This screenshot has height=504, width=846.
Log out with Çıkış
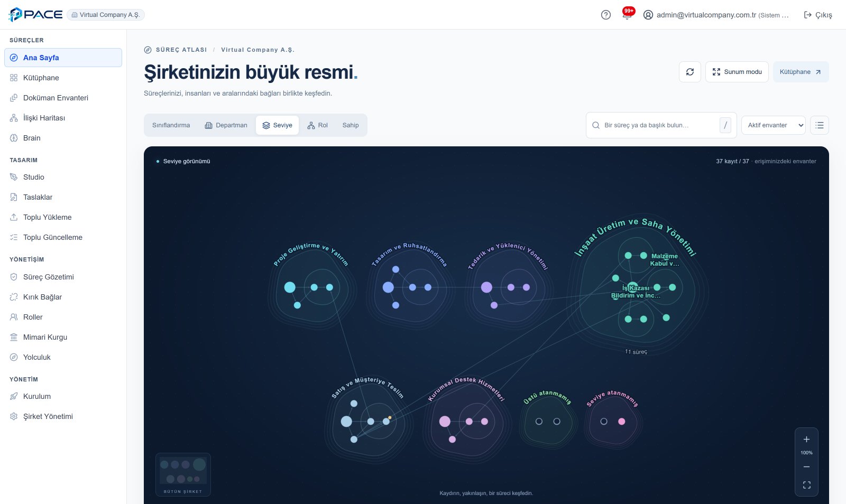click(x=818, y=15)
